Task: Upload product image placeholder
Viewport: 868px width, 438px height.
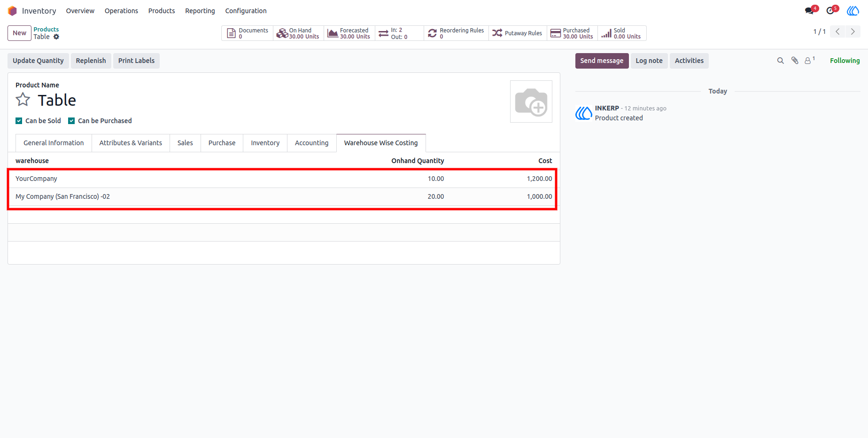Action: pyautogui.click(x=531, y=102)
